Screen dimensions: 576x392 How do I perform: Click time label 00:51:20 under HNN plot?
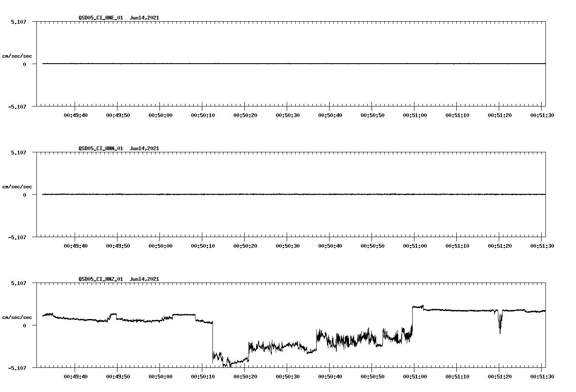coord(500,246)
